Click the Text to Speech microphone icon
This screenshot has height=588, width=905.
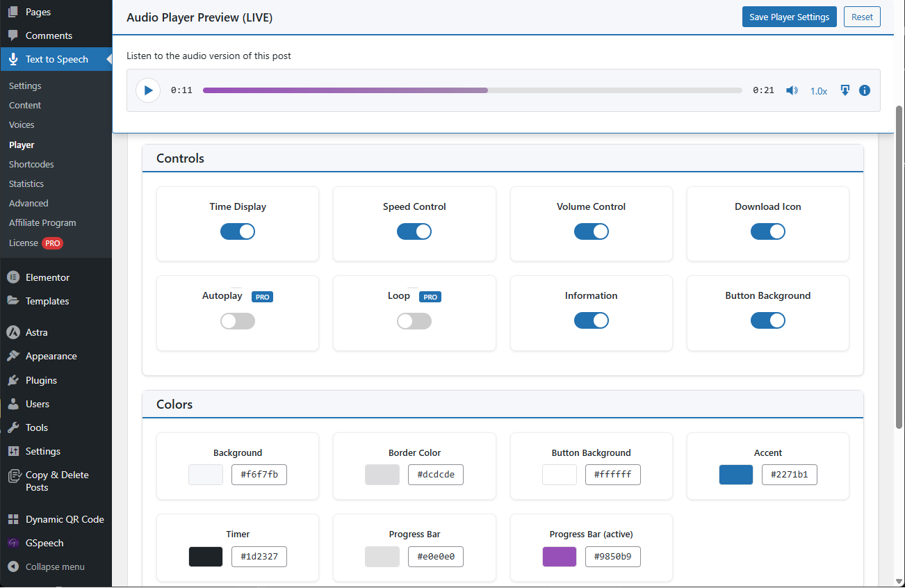coord(13,59)
